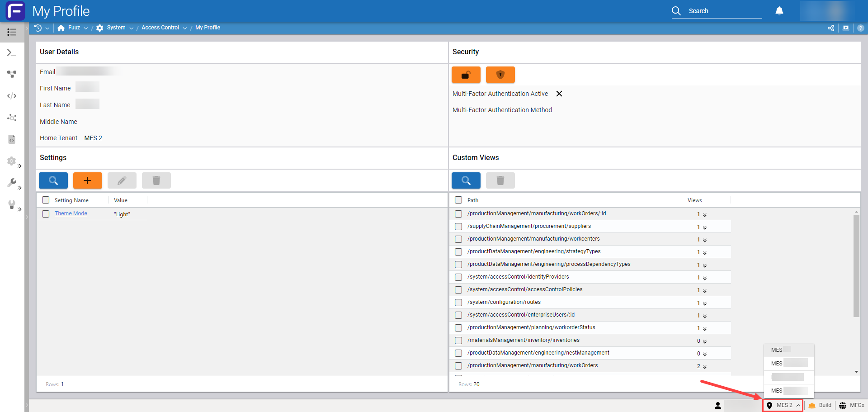Click the Settings search magnifier button

53,180
